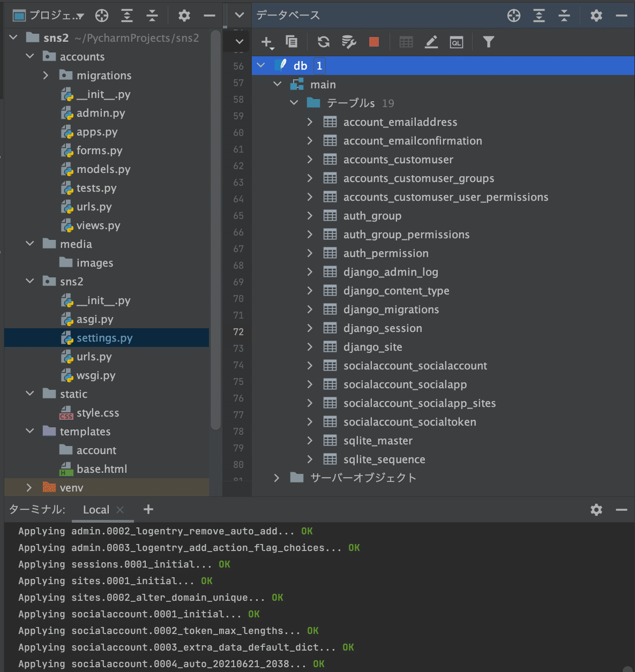The image size is (635, 672).
Task: Select the accounts_customuser table
Action: tap(398, 160)
